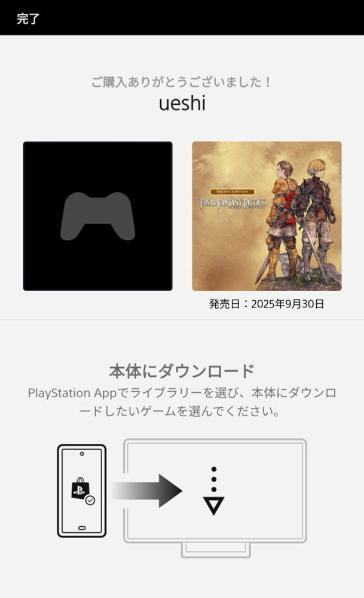Click the PlayStation Store bag icon
This screenshot has height=598, width=364.
click(x=79, y=488)
